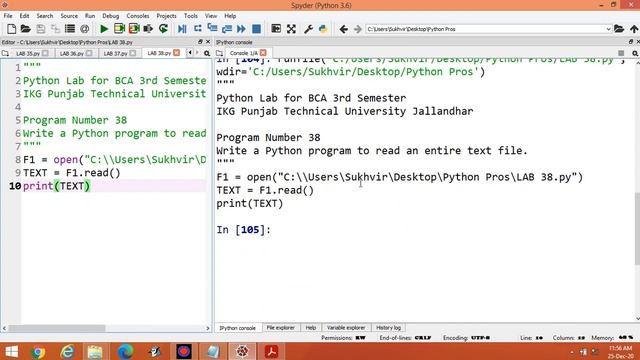Viewport: 640px width, 360px height.
Task: Select the History log bottom tab
Action: [388, 328]
